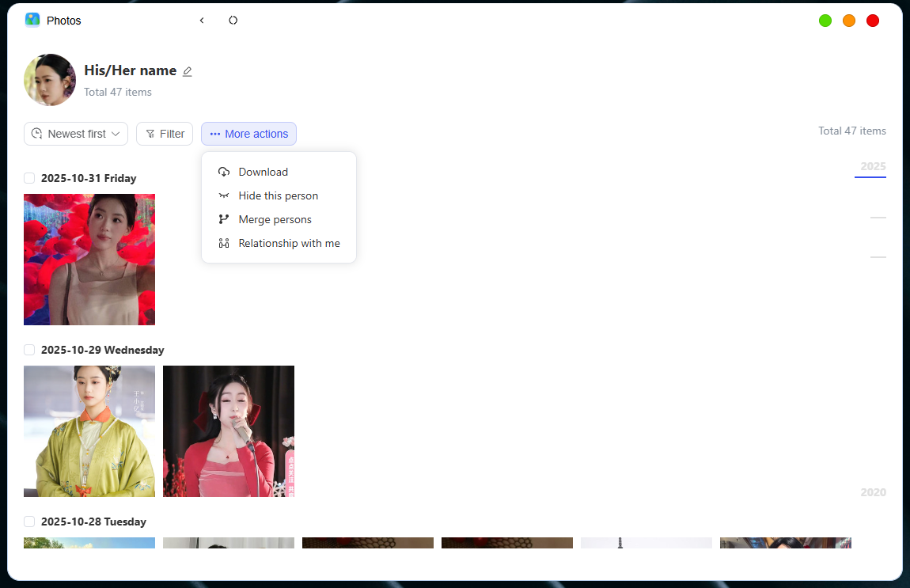Go back with the left arrow icon

(x=202, y=21)
